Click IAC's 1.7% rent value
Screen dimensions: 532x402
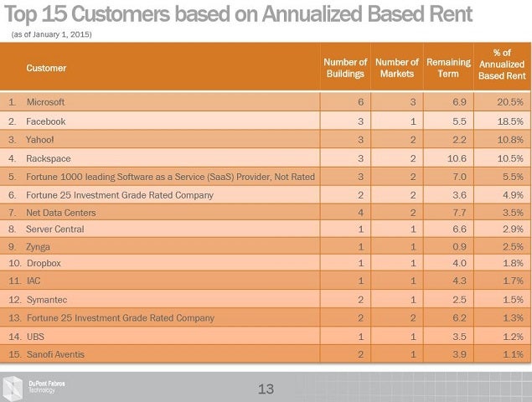pyautogui.click(x=513, y=281)
